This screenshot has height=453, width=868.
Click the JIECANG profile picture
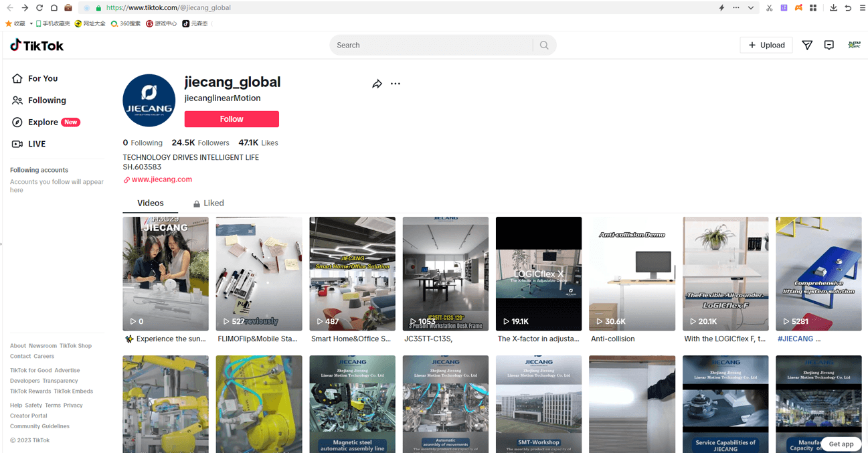point(149,100)
